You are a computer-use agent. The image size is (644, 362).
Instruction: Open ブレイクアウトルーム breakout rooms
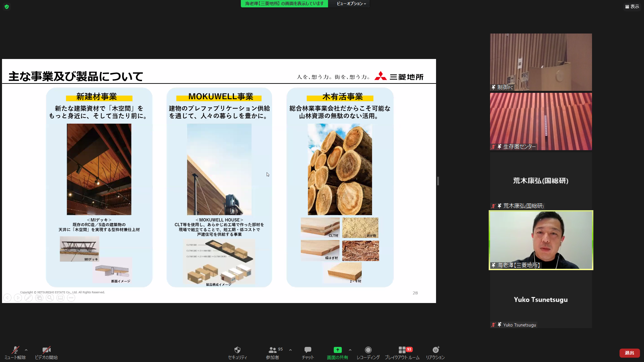(402, 353)
